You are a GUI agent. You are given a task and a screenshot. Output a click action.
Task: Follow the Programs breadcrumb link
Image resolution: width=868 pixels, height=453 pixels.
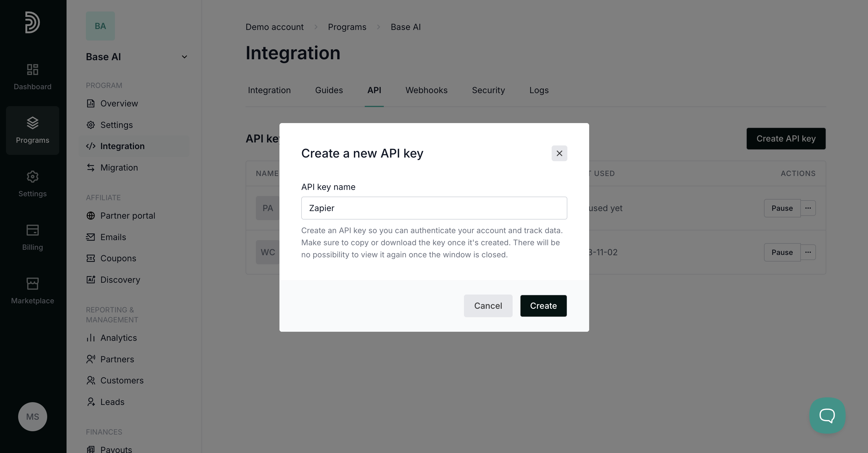(x=347, y=27)
